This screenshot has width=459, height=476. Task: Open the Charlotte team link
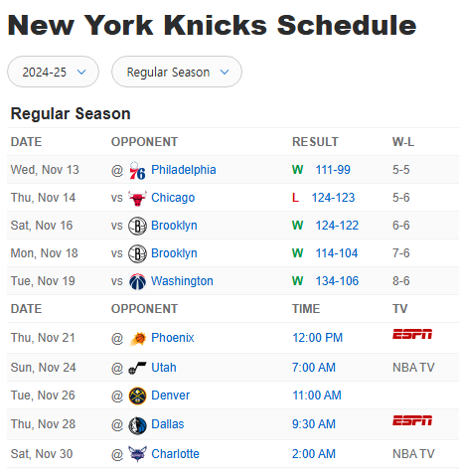175,454
